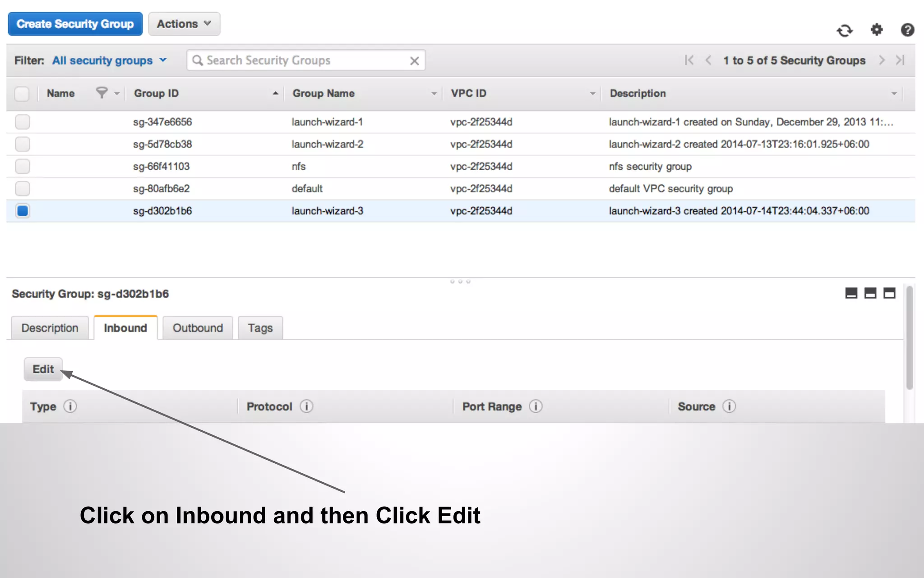This screenshot has width=924, height=578.
Task: Open the settings gear icon
Action: (876, 30)
